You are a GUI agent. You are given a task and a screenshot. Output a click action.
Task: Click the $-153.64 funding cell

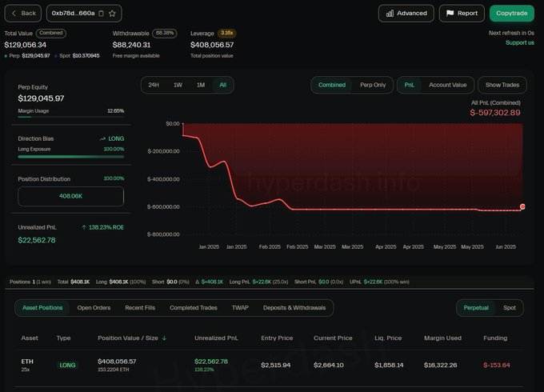point(497,366)
